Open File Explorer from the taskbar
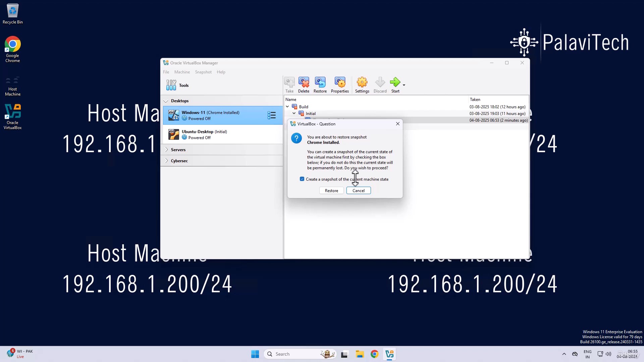The width and height of the screenshot is (644, 362). (360, 354)
